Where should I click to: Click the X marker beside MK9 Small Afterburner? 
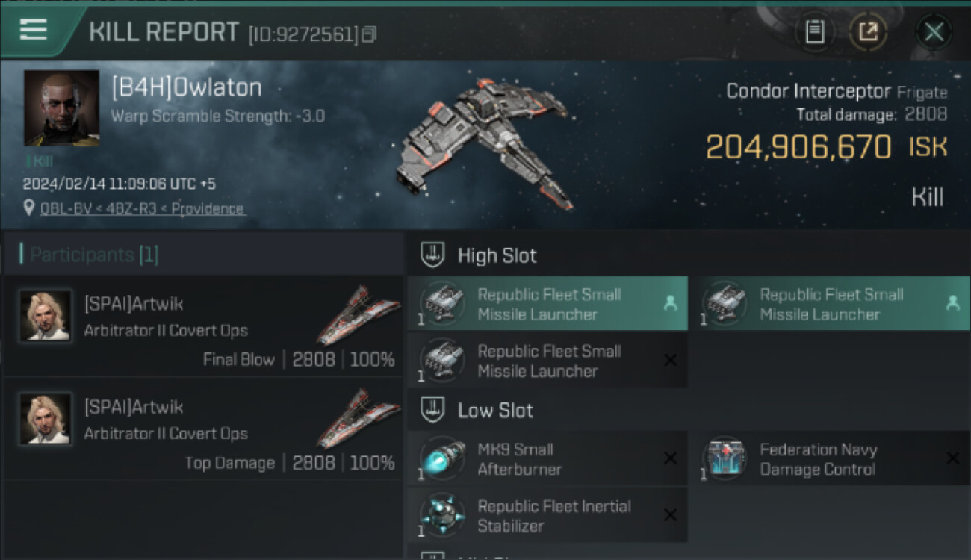tap(670, 458)
